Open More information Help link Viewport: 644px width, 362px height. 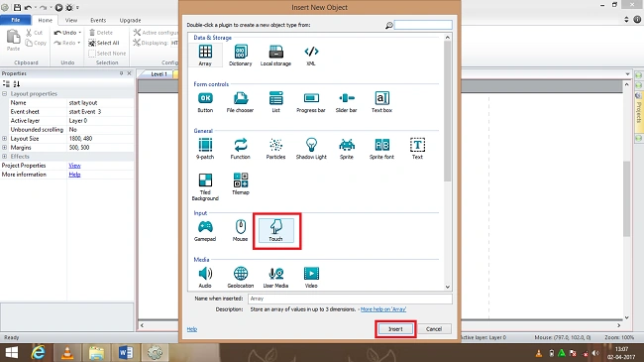point(74,175)
